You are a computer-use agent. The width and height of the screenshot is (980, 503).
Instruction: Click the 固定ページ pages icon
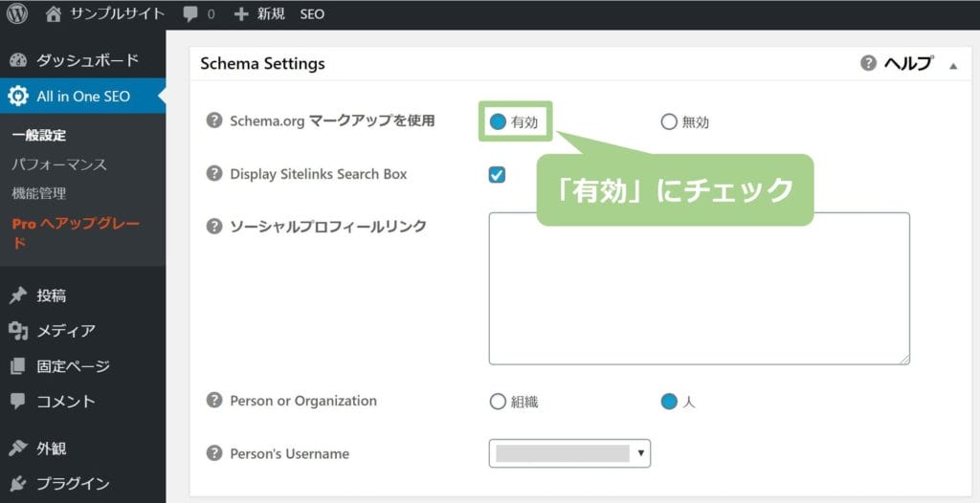18,366
